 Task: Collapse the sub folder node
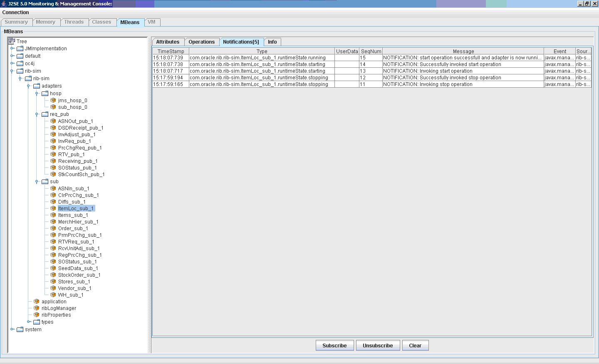point(37,182)
